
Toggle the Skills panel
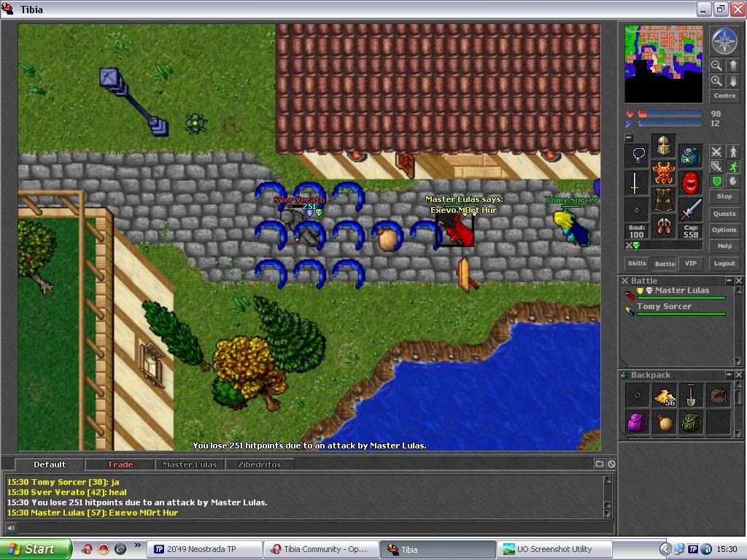(637, 263)
